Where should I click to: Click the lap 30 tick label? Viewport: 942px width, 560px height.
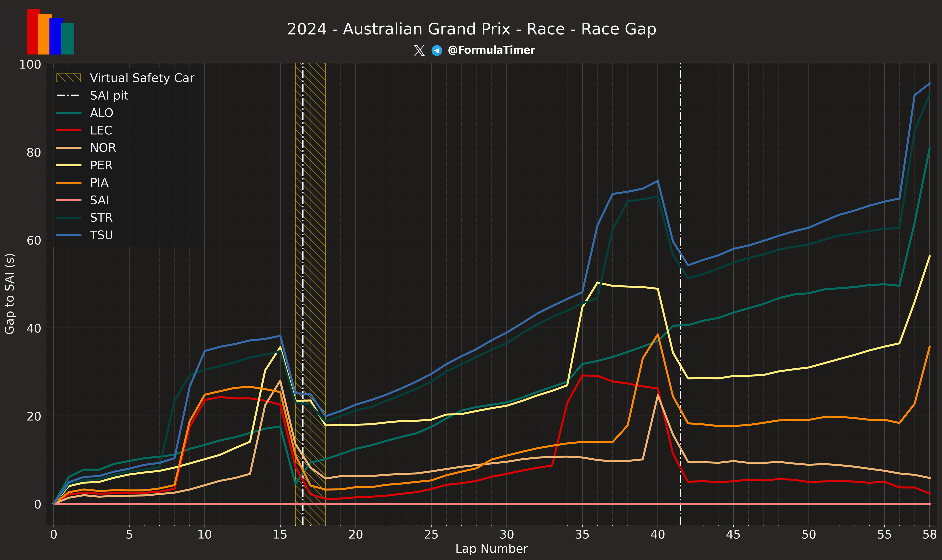click(507, 534)
